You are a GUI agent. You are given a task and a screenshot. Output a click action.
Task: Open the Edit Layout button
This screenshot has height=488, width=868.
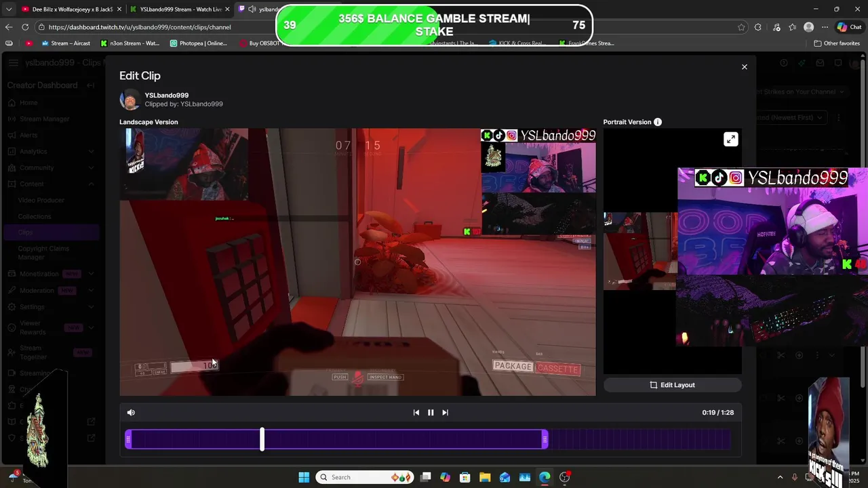[x=672, y=385]
